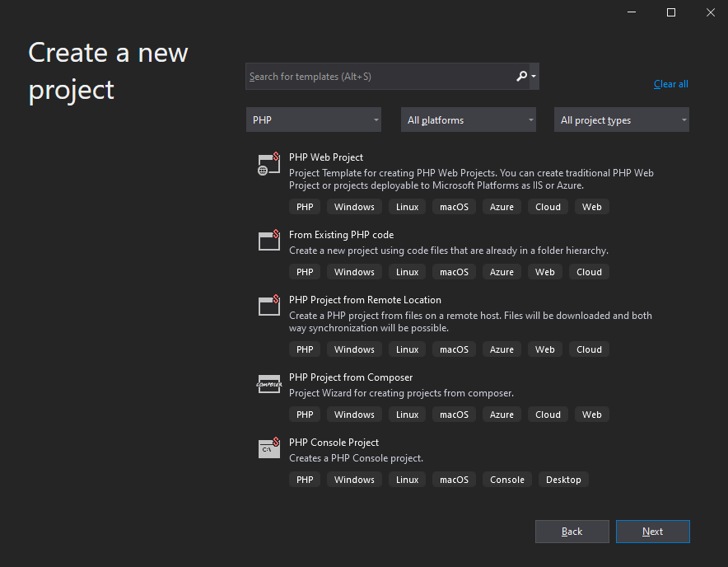The image size is (728, 567).
Task: Close the Create a new project dialog
Action: [711, 12]
